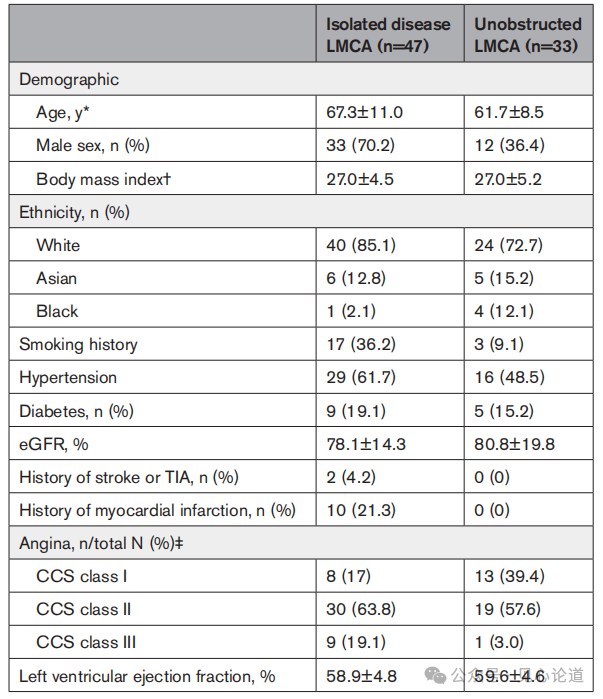Click the "Left ventricular ejection fraction, %" label

pyautogui.click(x=147, y=675)
